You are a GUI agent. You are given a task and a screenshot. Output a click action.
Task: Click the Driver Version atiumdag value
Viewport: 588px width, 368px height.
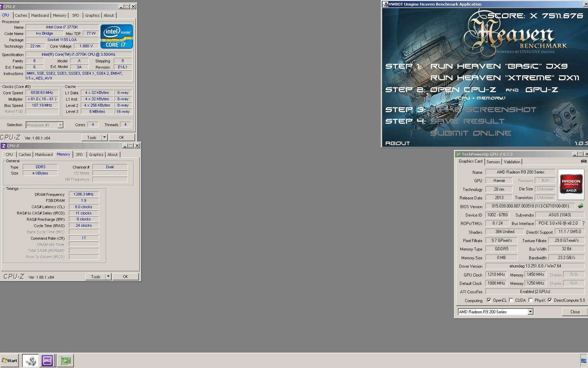[535, 266]
